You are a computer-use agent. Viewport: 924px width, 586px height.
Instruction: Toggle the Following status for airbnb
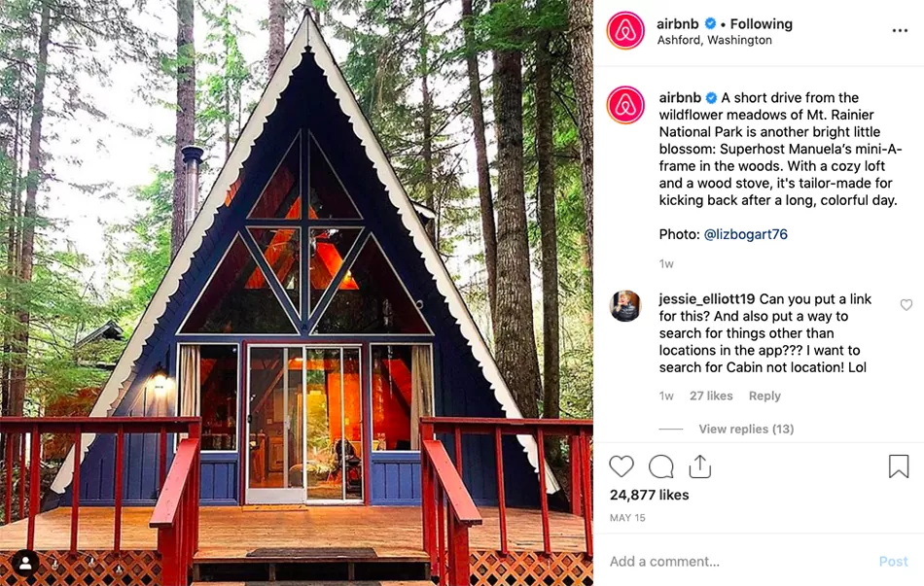[761, 24]
